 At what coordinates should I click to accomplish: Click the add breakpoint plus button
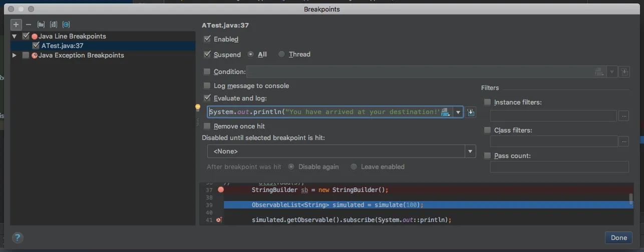(16, 24)
